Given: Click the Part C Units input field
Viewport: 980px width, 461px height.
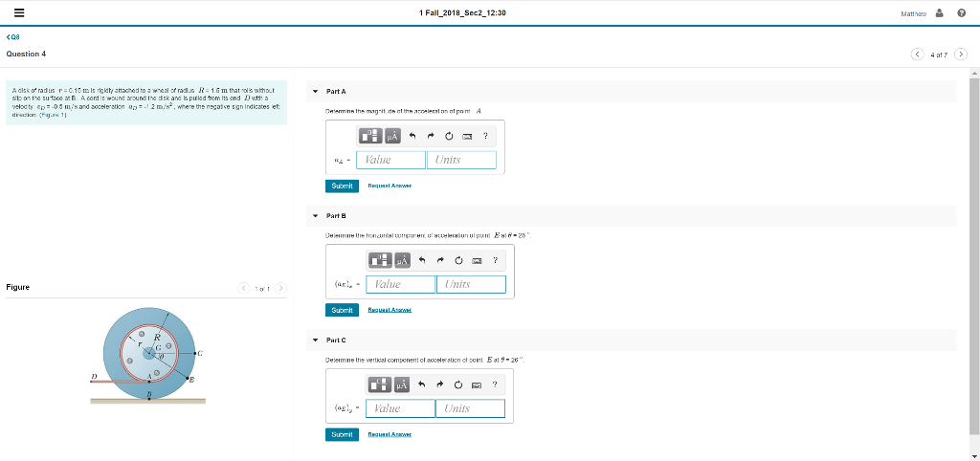Looking at the screenshot, I should (471, 408).
